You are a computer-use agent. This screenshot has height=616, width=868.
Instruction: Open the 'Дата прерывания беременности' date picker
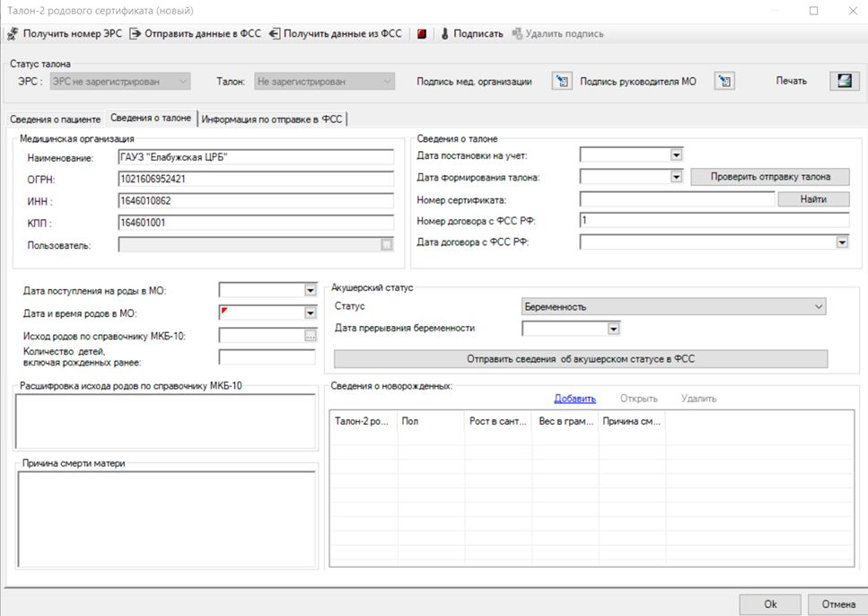(613, 329)
